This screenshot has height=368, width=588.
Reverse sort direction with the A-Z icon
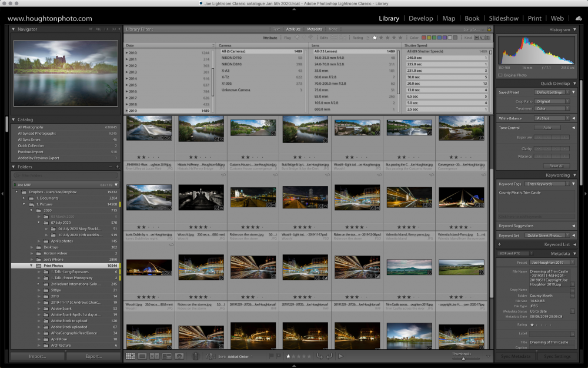pos(211,356)
